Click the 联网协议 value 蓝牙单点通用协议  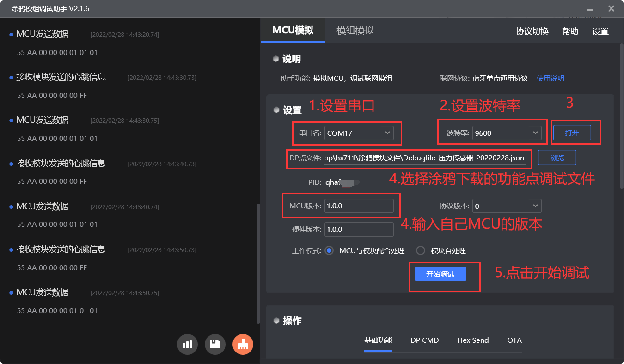click(500, 79)
